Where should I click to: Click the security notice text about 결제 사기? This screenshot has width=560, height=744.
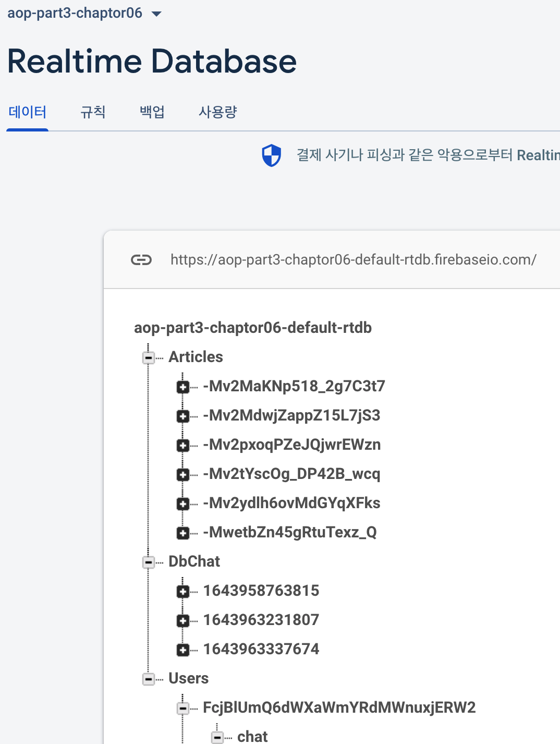coord(428,155)
